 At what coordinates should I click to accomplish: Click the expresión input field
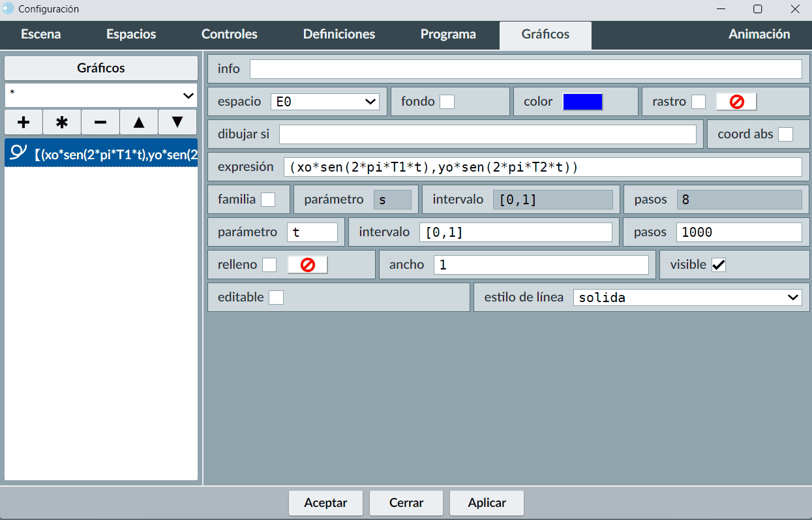point(542,167)
